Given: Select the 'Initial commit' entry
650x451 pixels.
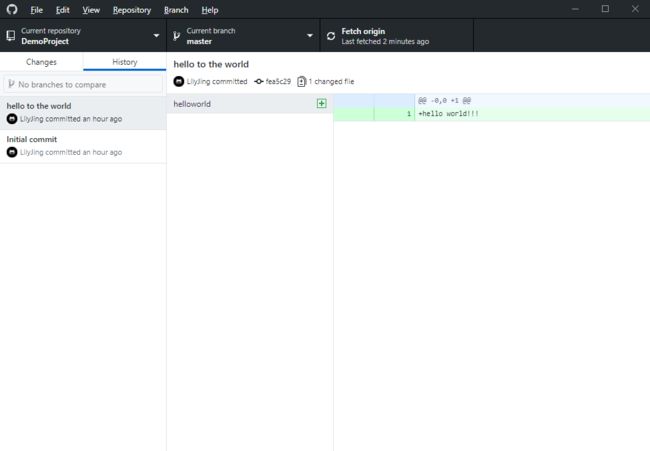Looking at the screenshot, I should click(x=83, y=146).
